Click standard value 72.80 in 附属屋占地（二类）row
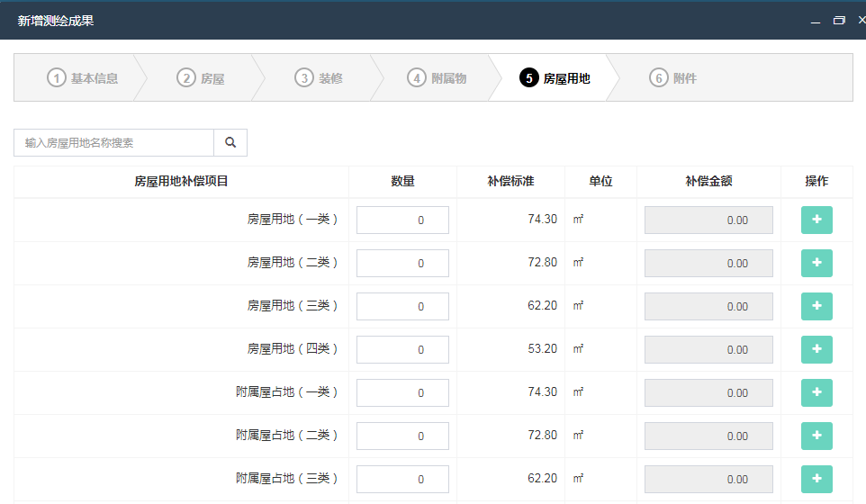The width and height of the screenshot is (866, 504). 542,435
